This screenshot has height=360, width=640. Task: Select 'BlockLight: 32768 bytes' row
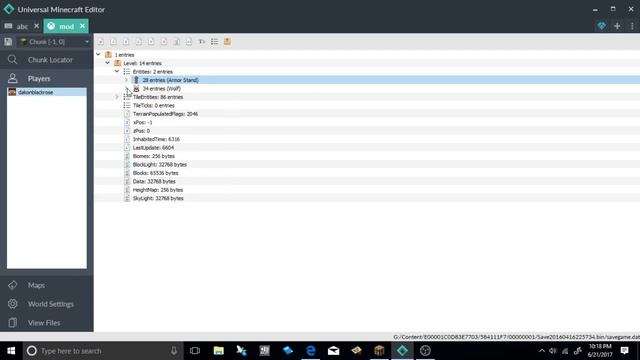point(367,164)
